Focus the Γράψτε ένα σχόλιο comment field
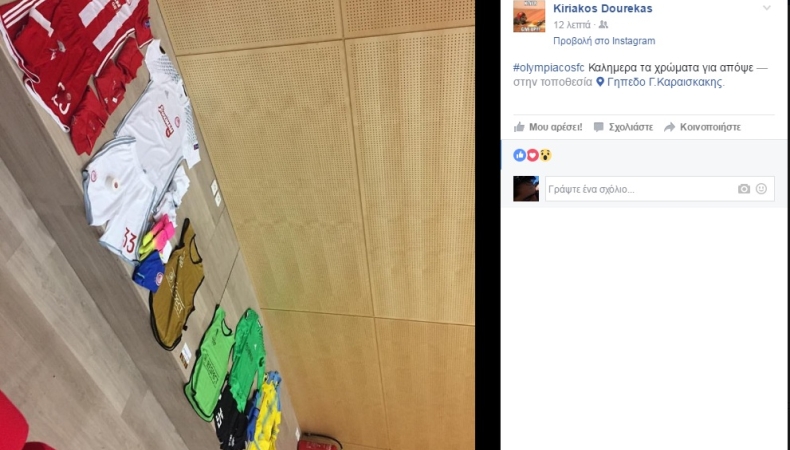This screenshot has width=790, height=450. 660,189
